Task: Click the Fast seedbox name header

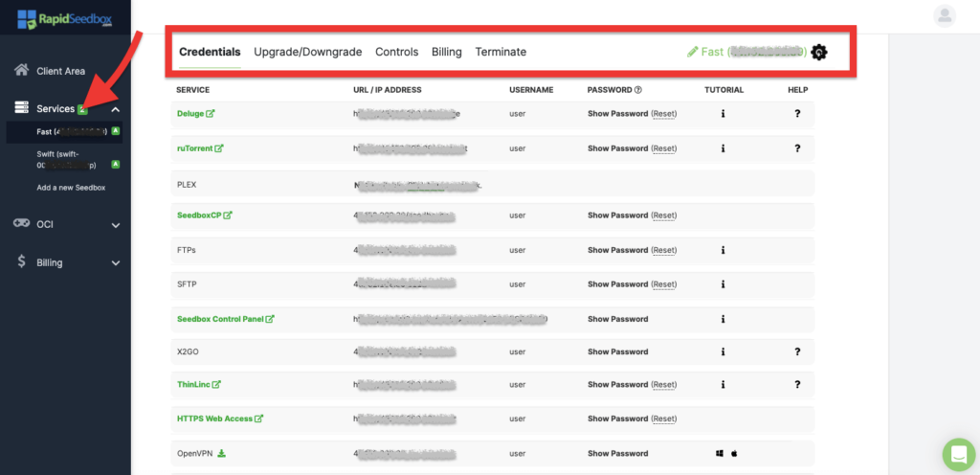Action: pyautogui.click(x=754, y=52)
